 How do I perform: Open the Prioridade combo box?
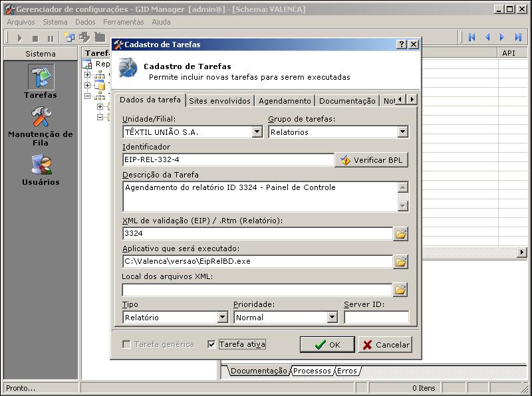pos(332,318)
